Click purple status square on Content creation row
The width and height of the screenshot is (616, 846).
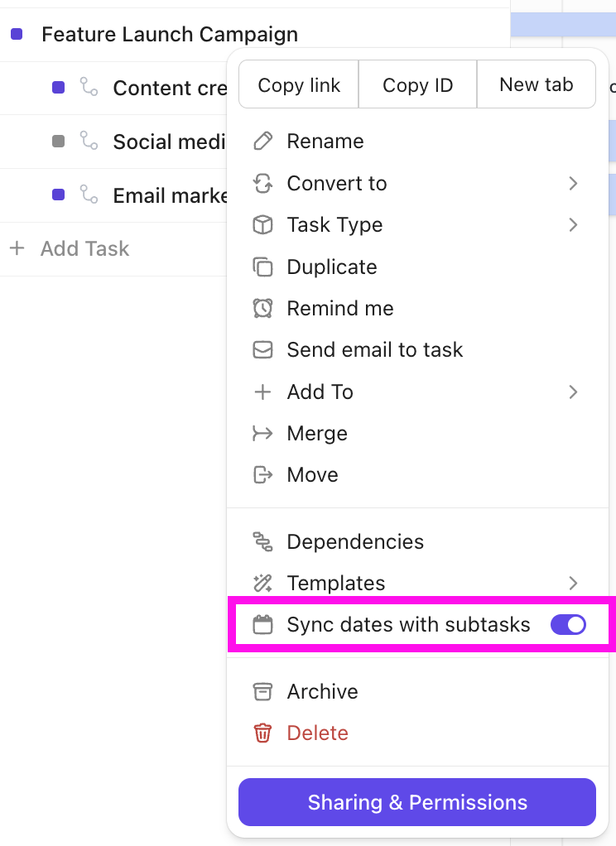coord(58,88)
